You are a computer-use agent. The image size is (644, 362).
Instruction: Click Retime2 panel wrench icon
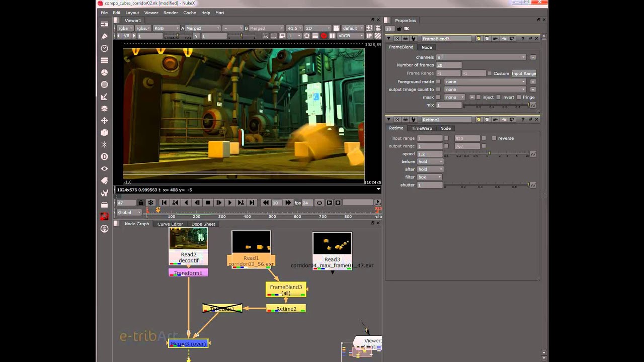pyautogui.click(x=414, y=120)
